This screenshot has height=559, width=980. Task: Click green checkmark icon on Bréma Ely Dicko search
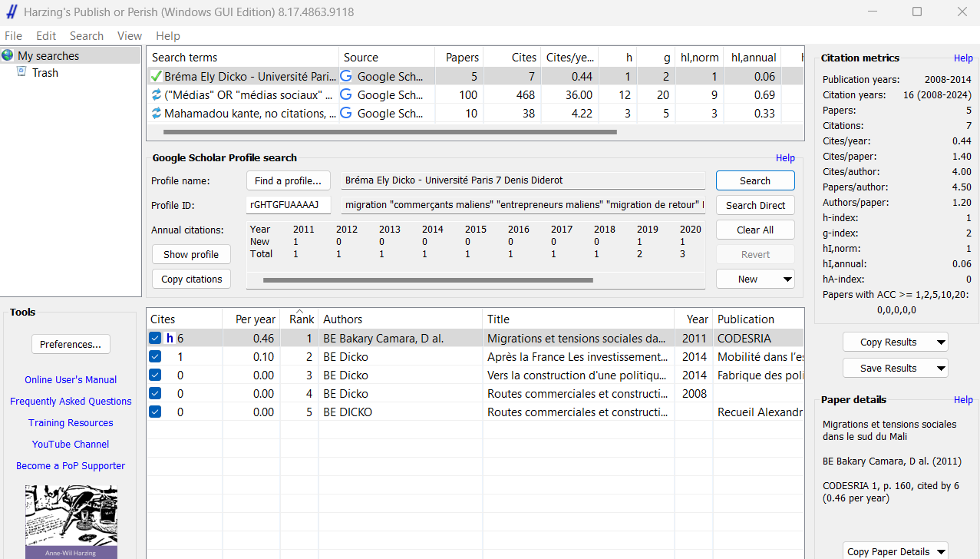156,77
